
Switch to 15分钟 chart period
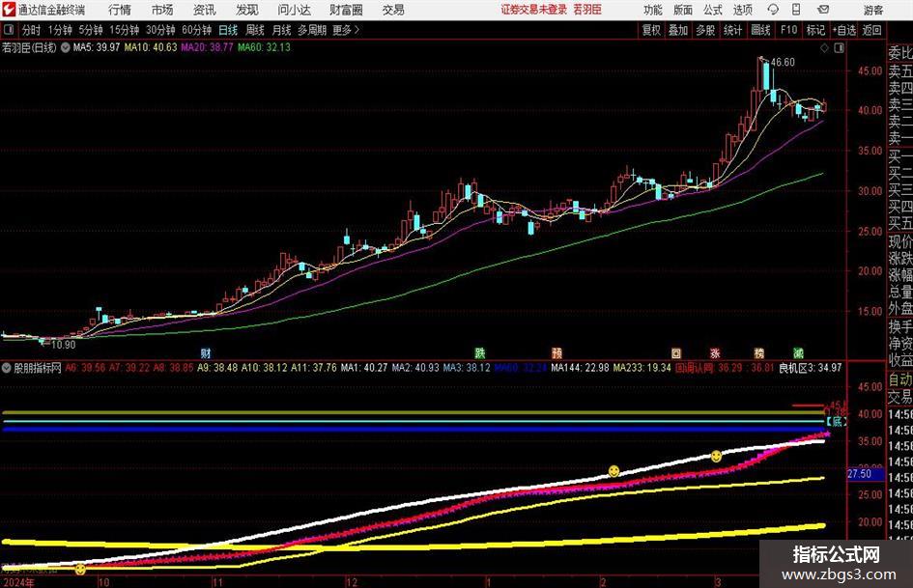125,30
